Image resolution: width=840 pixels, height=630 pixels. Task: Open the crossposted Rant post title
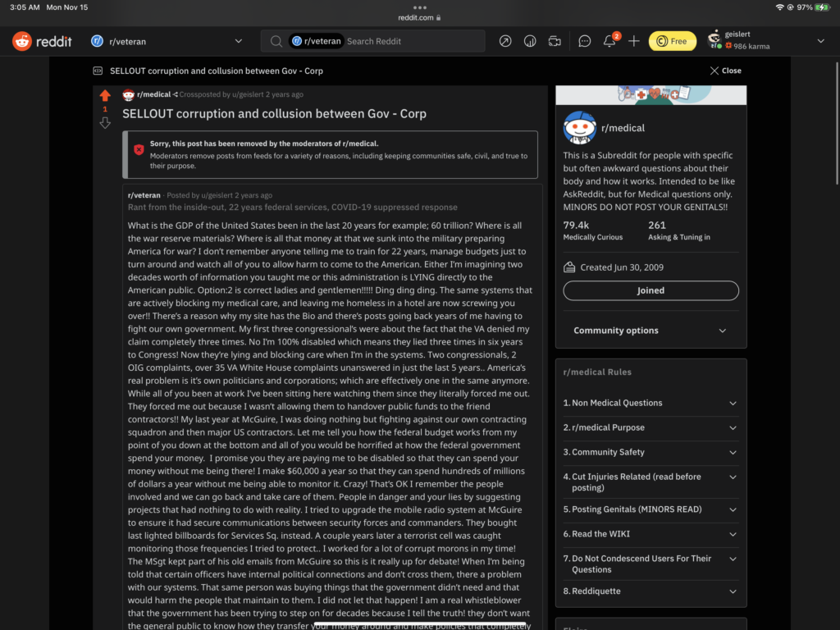coord(293,208)
